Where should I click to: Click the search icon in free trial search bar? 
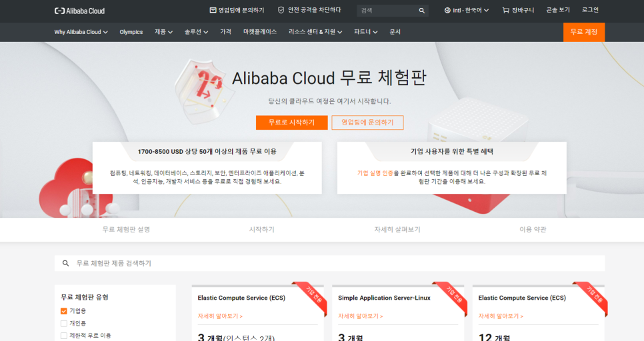65,263
